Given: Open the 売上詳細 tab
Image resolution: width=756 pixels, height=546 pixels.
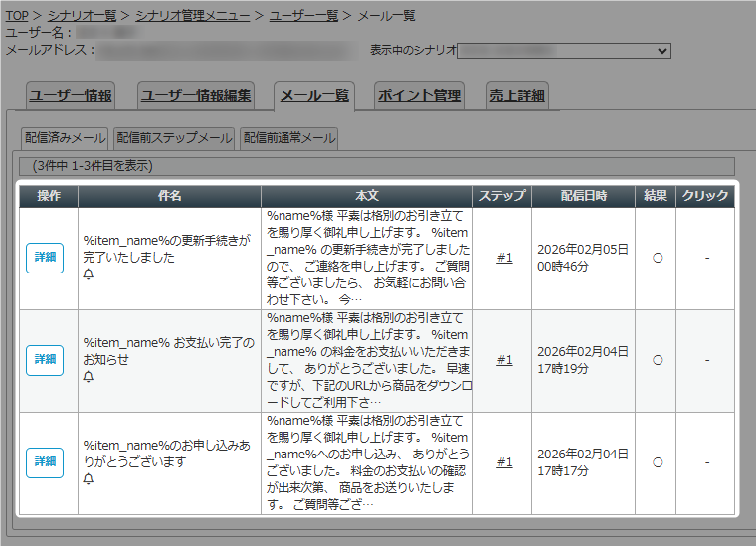Looking at the screenshot, I should 517,95.
